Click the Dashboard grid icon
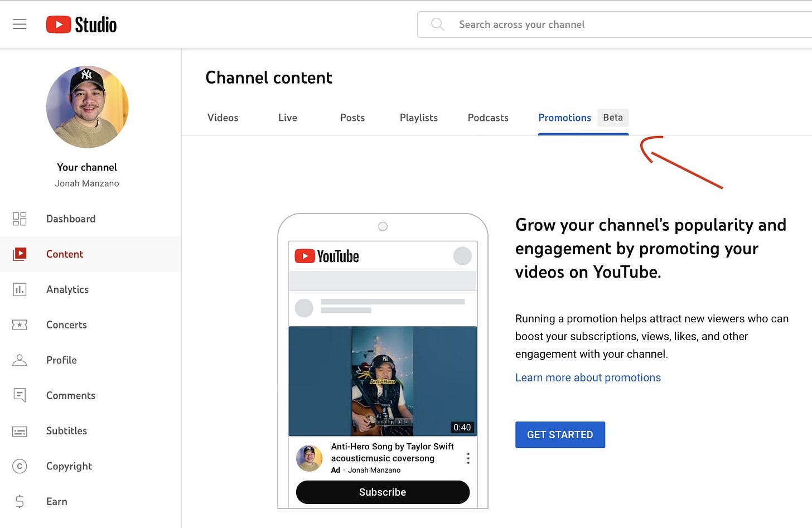The image size is (812, 528). click(x=20, y=219)
